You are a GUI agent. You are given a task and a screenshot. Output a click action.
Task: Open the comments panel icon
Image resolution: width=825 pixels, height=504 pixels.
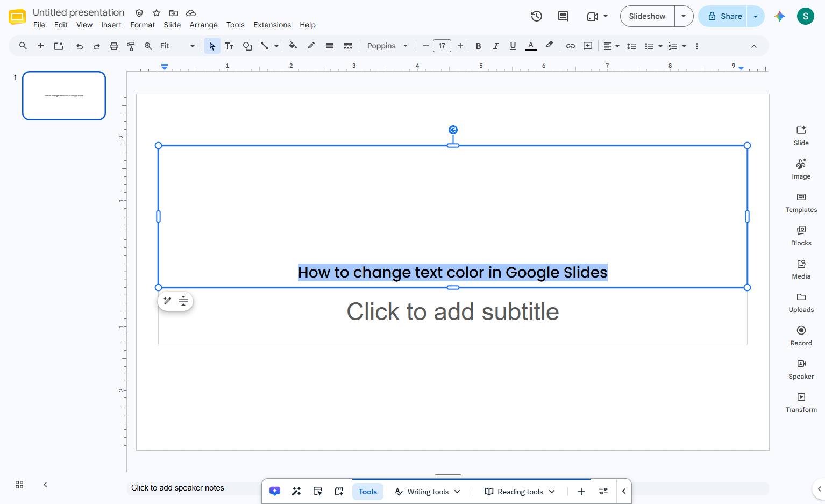563,16
